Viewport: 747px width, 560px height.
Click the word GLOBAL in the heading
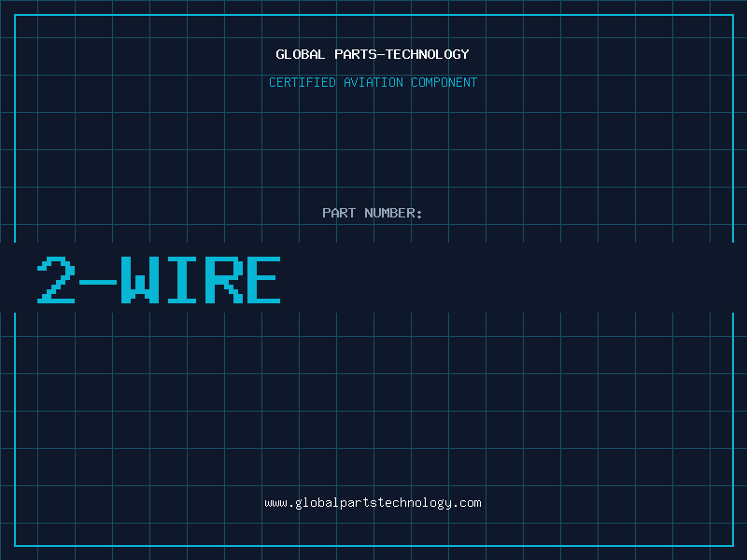(300, 54)
